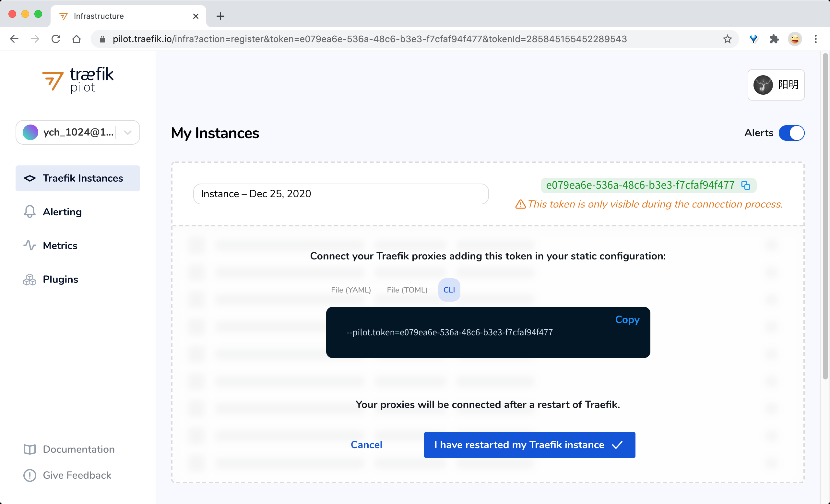Open Chrome's three-dot menu

[815, 39]
